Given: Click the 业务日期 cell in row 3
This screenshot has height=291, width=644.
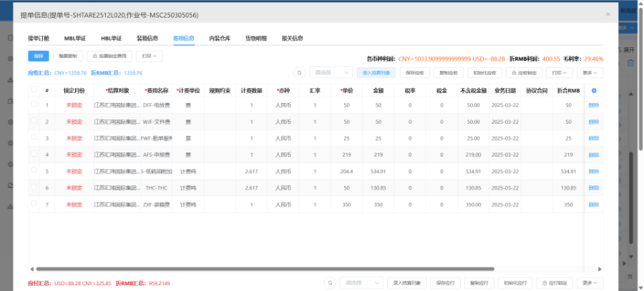Looking at the screenshot, I should click(x=504, y=138).
